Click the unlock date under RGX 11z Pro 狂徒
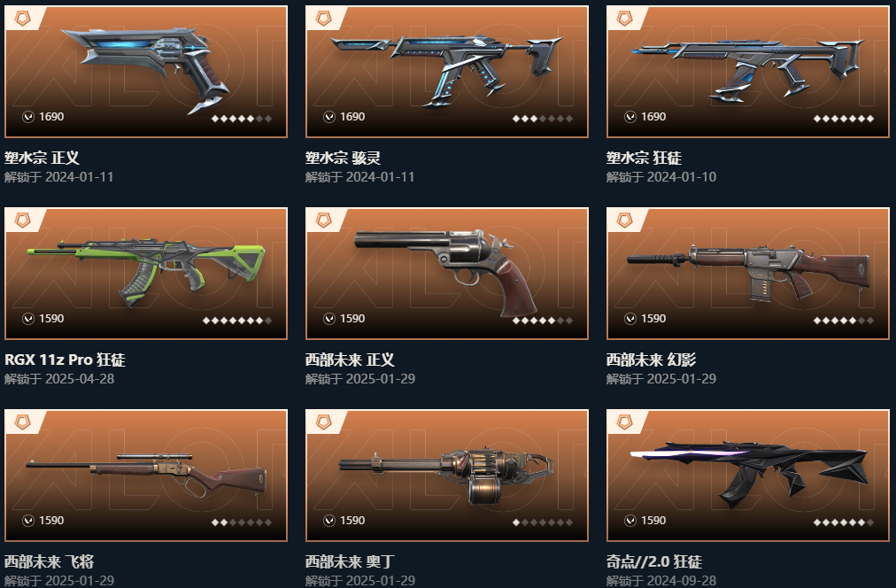 click(59, 379)
